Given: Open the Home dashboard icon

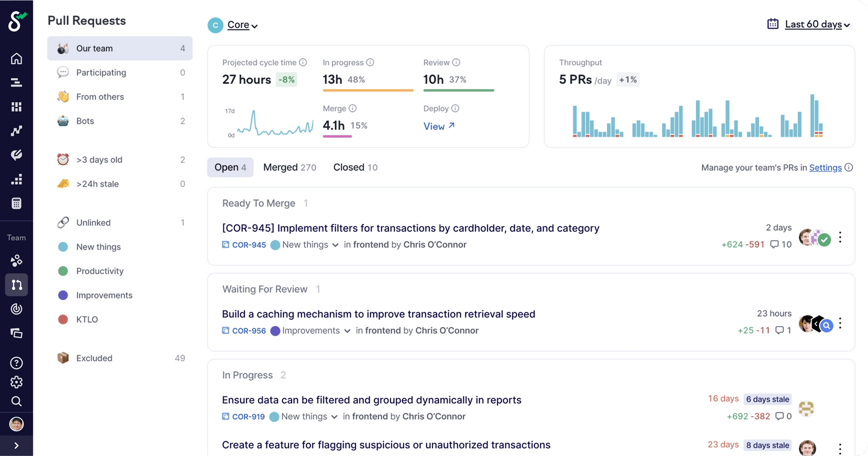Looking at the screenshot, I should (x=16, y=58).
